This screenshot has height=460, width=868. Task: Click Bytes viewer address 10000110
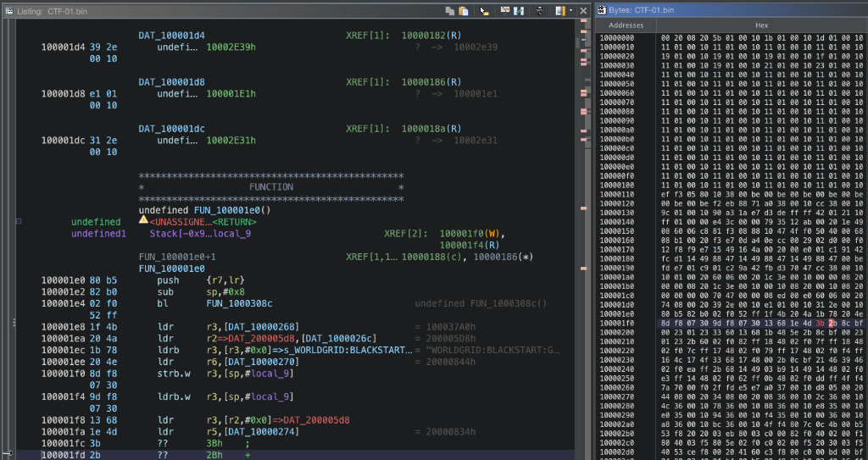coord(617,194)
